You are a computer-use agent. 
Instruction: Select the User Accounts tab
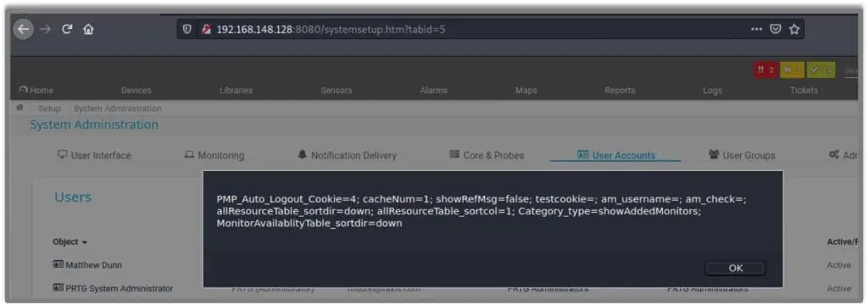[x=615, y=156]
